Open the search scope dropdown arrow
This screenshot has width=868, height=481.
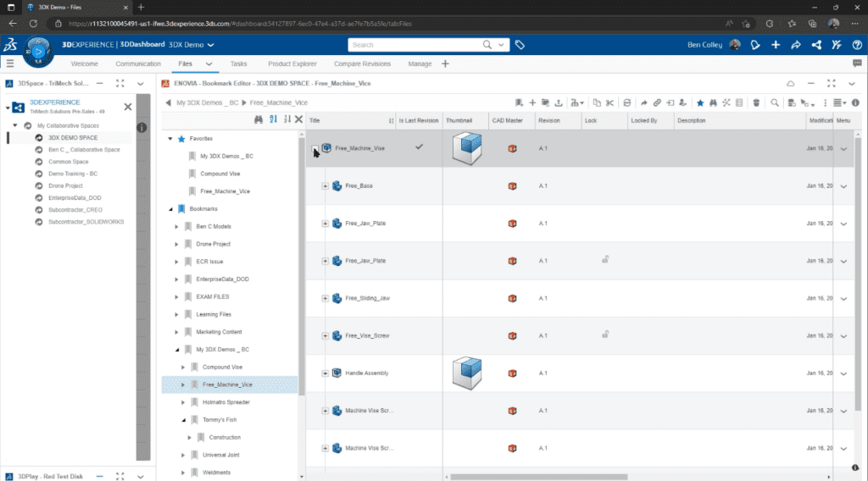tap(501, 45)
